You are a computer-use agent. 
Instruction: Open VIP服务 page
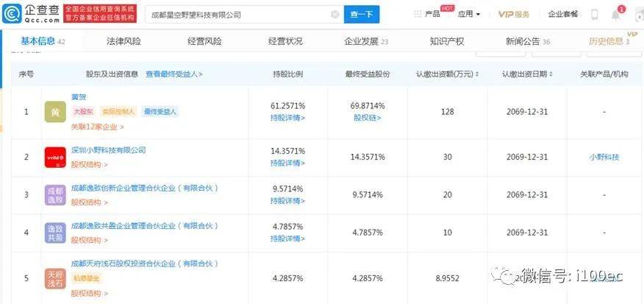[x=514, y=15]
